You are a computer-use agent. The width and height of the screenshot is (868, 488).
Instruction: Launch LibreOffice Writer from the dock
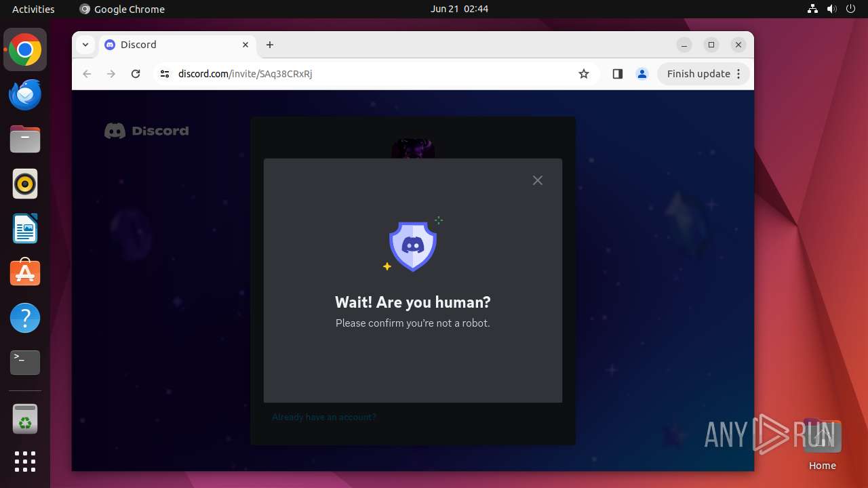point(25,228)
